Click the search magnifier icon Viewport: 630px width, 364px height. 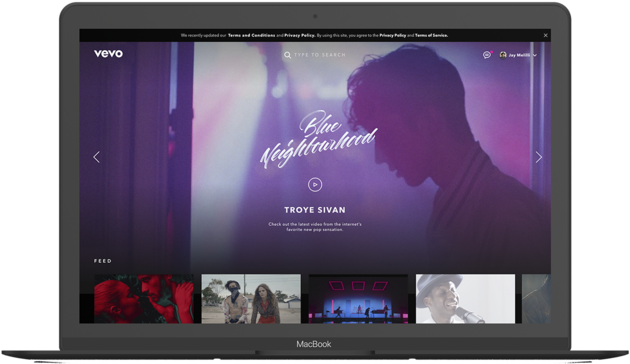[x=288, y=55]
